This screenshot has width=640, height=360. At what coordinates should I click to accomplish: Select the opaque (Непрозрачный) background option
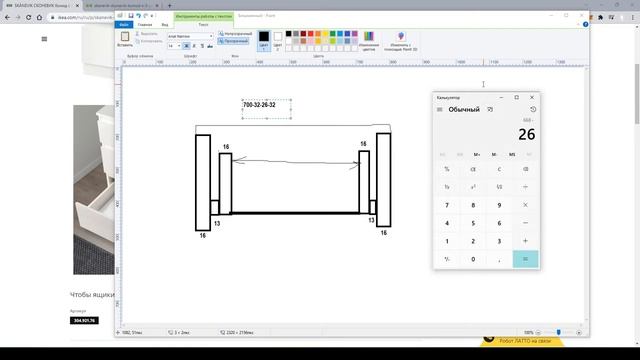tap(235, 34)
